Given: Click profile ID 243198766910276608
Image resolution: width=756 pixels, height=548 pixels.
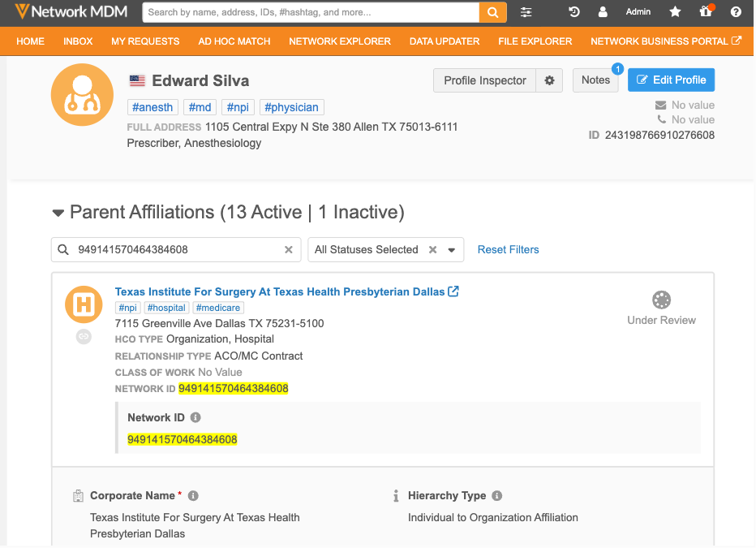Looking at the screenshot, I should tap(659, 135).
